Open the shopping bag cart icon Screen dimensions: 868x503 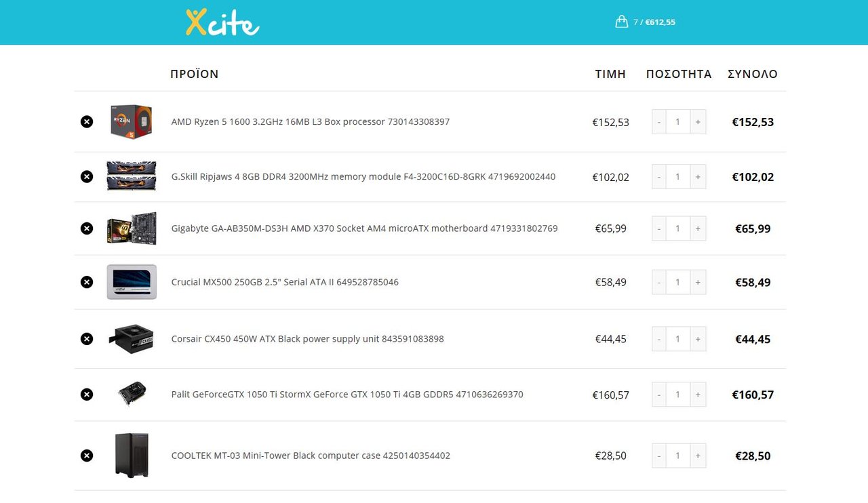coord(621,22)
